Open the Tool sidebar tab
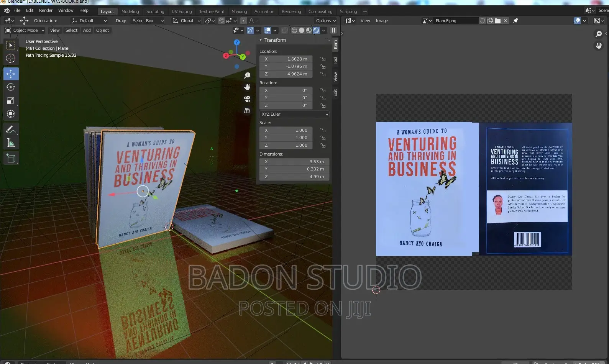 335,61
